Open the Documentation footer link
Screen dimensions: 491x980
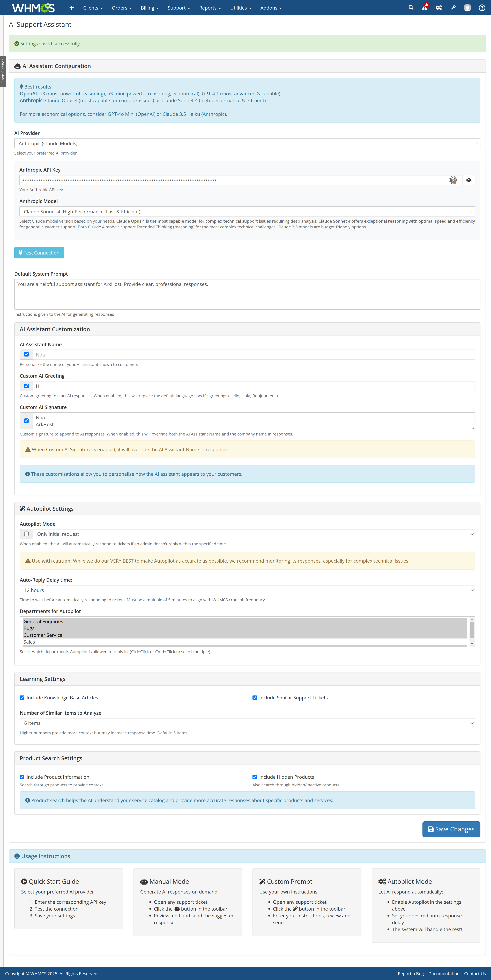point(444,974)
